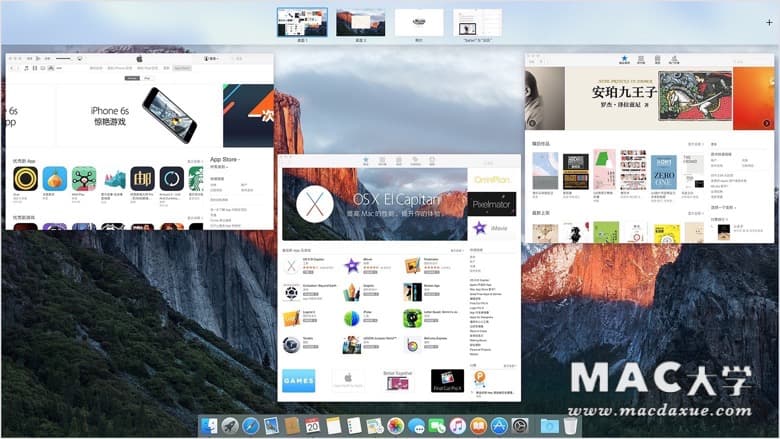This screenshot has height=439, width=780.
Task: Click the AirPlay icon in iTunes toolbar
Action: click(80, 59)
